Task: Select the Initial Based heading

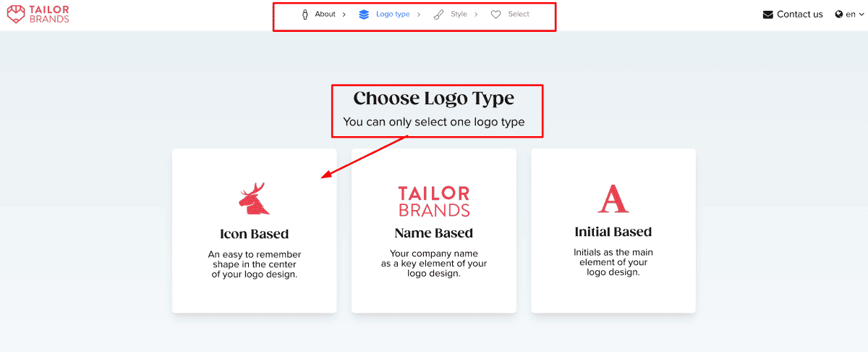Action: [x=613, y=232]
